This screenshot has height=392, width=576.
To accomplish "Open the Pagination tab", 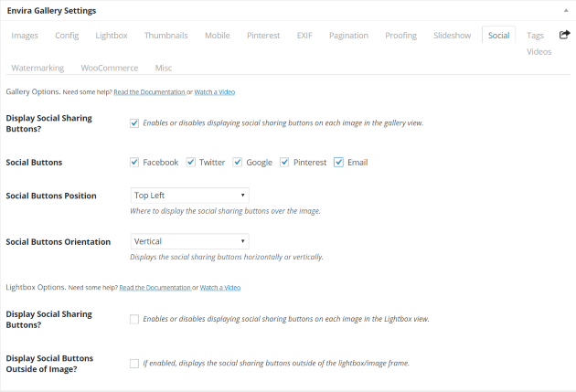I will pyautogui.click(x=348, y=36).
